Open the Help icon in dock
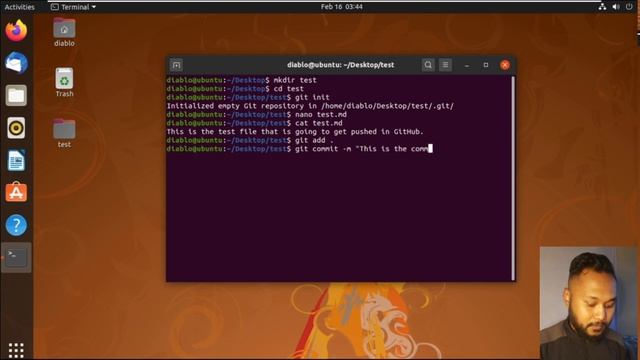The image size is (640, 360). (x=16, y=225)
